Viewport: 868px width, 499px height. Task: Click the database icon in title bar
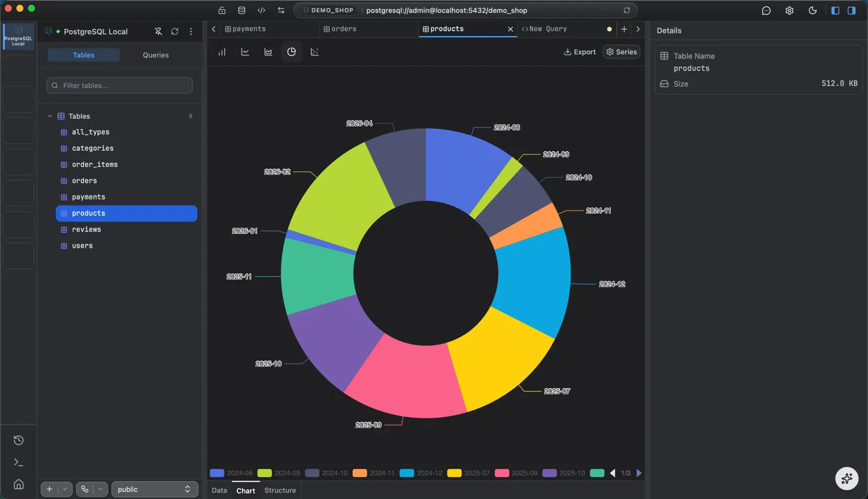coord(241,10)
